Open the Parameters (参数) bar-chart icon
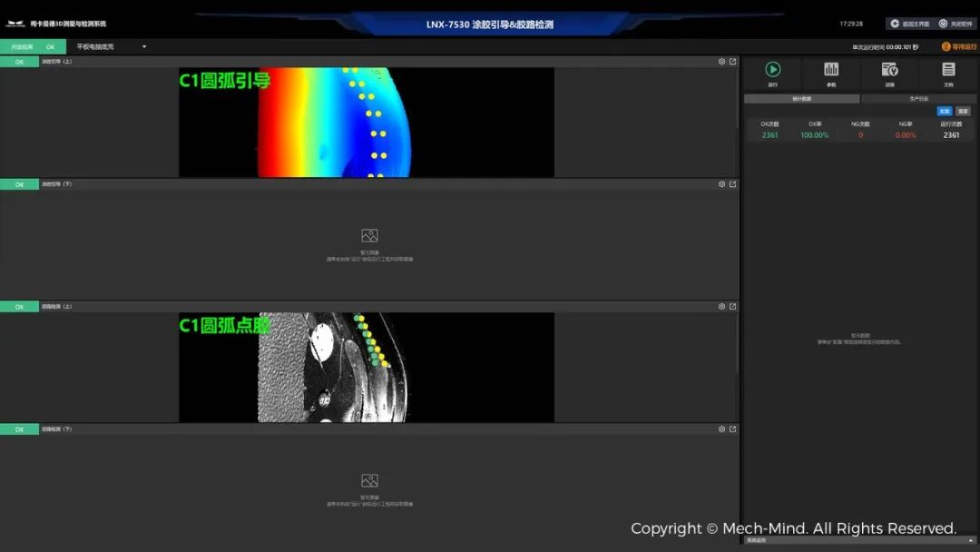This screenshot has height=552, width=980. click(830, 70)
